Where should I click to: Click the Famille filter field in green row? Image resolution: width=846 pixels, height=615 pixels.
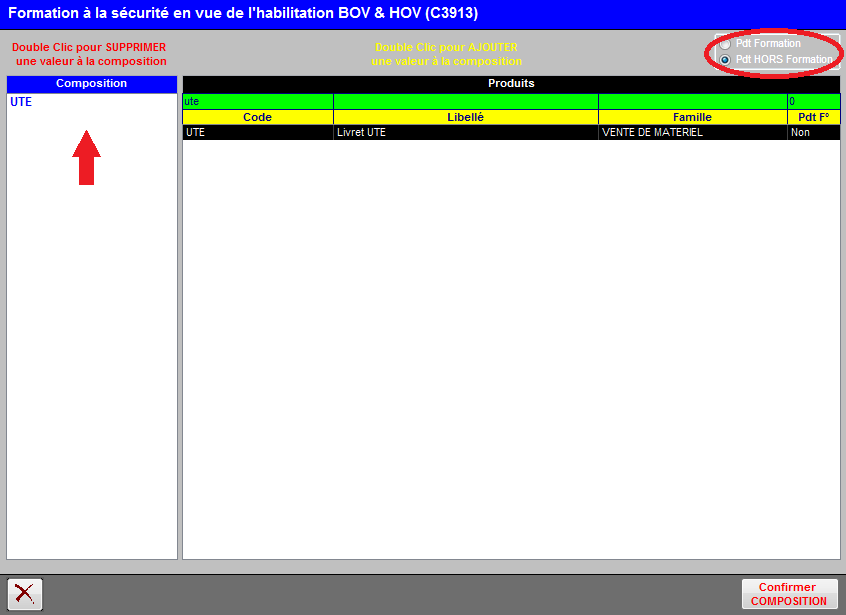(692, 102)
